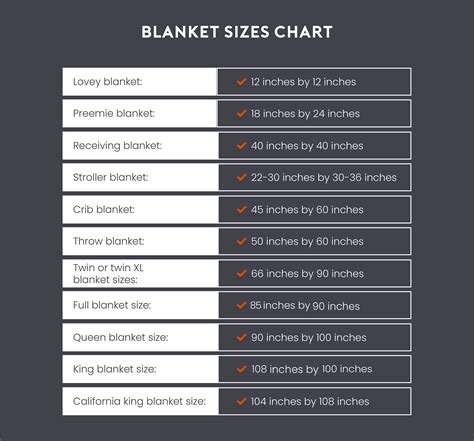
Task: Select the Crib blanket label
Action: tap(104, 209)
